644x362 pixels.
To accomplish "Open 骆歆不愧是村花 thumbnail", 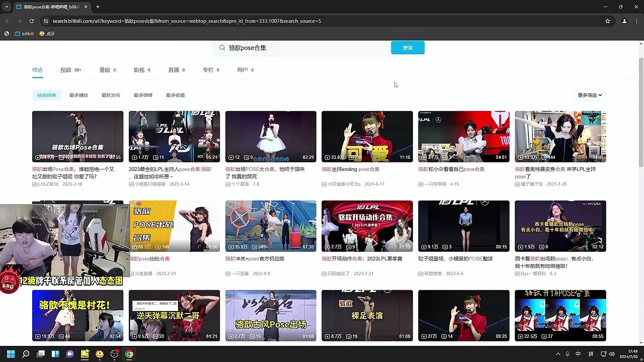I will [x=77, y=315].
